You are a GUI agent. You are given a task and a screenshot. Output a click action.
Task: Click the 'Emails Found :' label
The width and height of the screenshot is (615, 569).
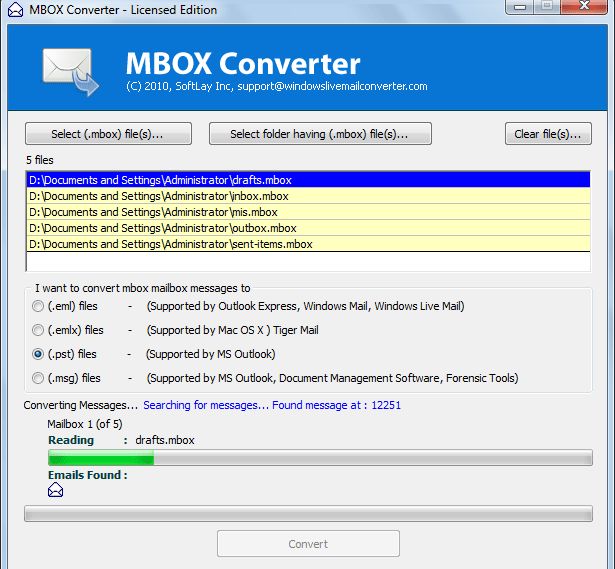coord(88,475)
